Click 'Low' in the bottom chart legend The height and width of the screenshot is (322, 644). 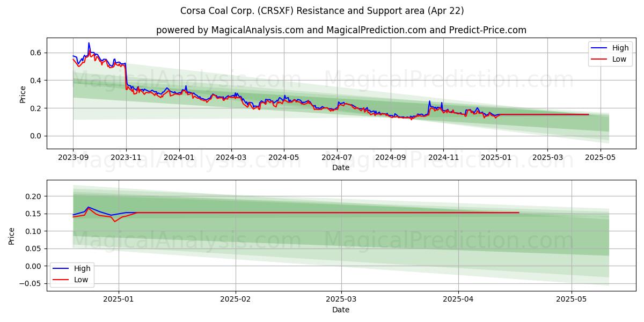point(81,280)
